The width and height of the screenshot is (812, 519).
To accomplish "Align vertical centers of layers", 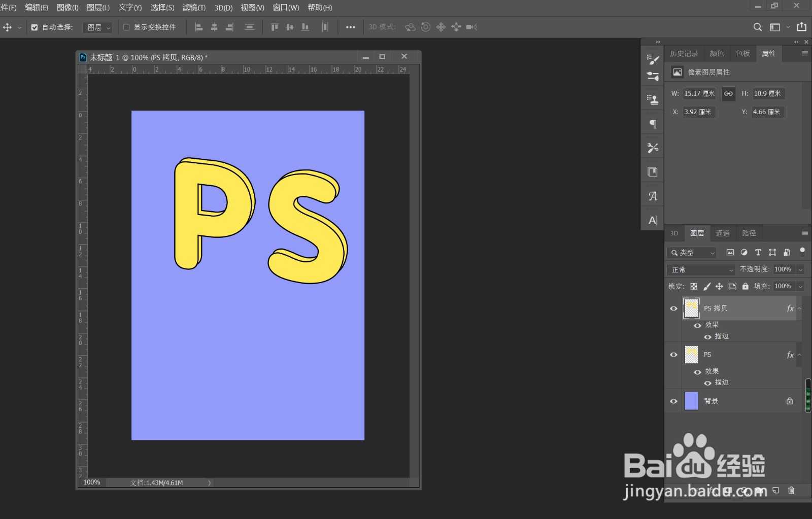I will point(290,27).
